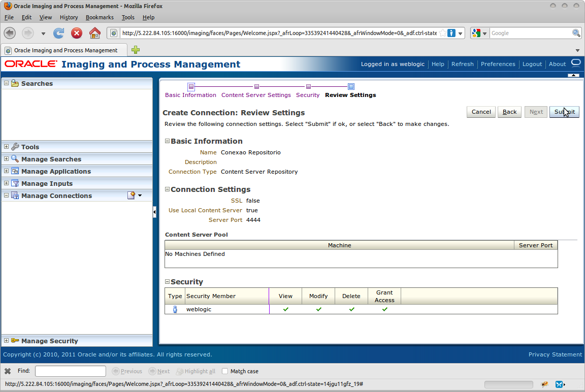Select the Oracle Imaging browser tab
The image size is (585, 392).
click(x=64, y=50)
